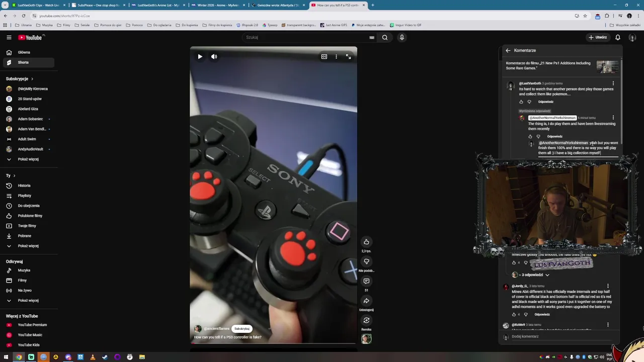The width and height of the screenshot is (644, 362).
Task: Open the Utwórz create button
Action: [x=598, y=37]
